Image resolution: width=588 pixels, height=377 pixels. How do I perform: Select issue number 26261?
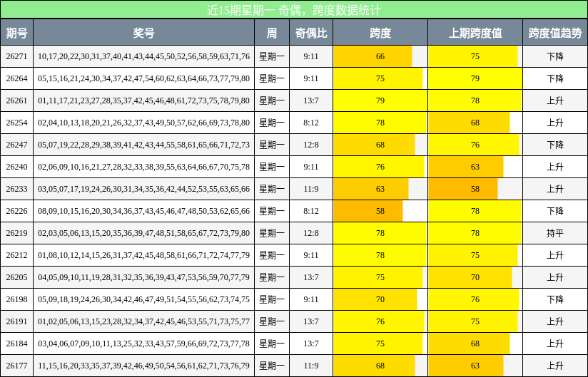[x=17, y=100]
